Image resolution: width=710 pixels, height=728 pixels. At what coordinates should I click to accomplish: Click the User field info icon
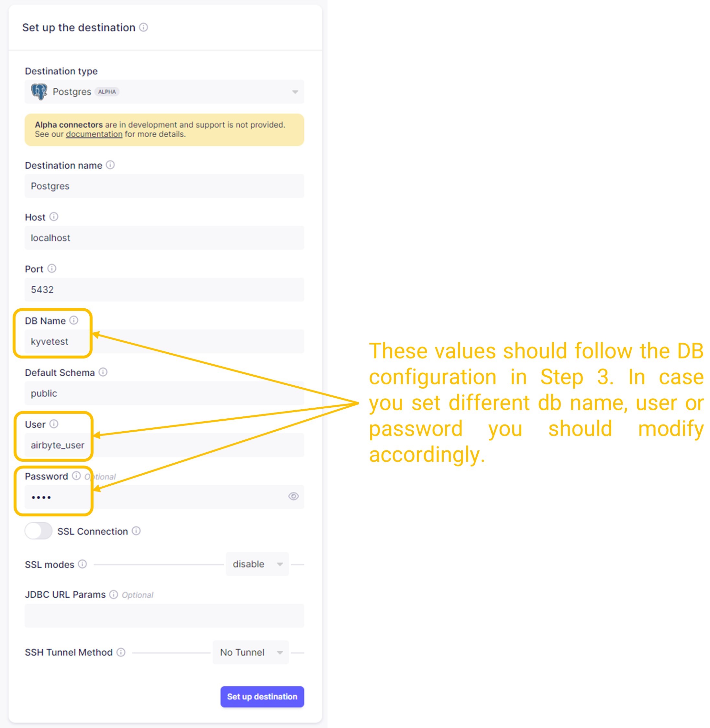(x=54, y=424)
